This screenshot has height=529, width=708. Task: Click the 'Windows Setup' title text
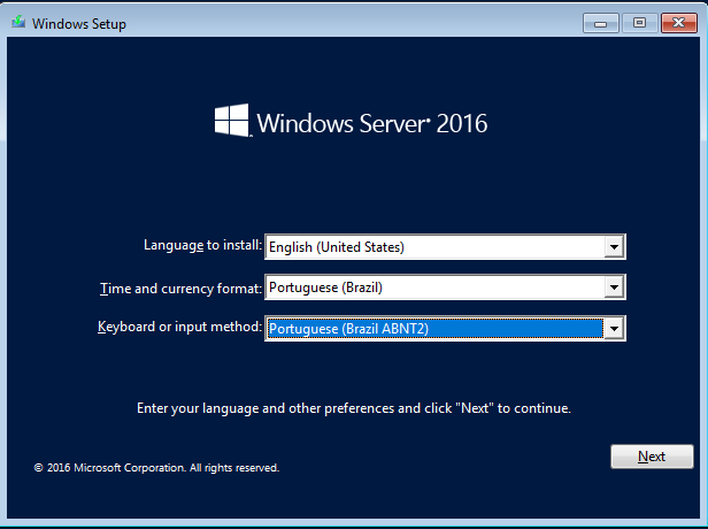coord(79,23)
